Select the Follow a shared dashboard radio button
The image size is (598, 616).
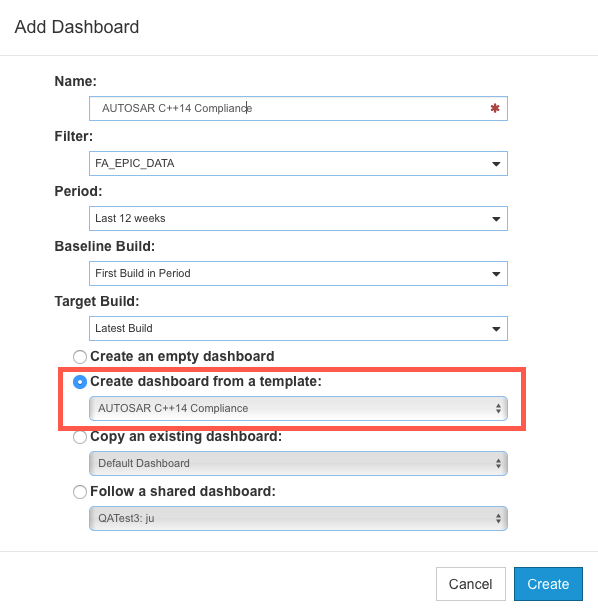click(x=80, y=492)
